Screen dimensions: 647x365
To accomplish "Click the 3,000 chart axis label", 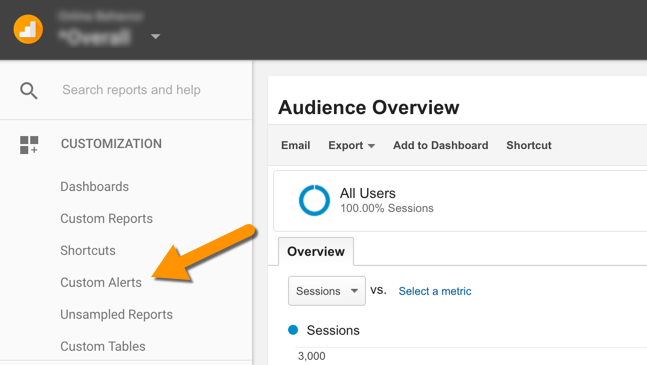I will click(312, 356).
